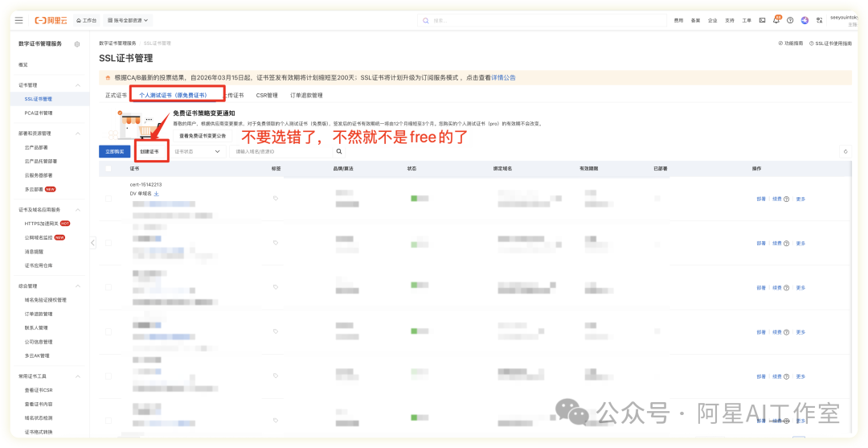The height and width of the screenshot is (448, 868).
Task: Click the cert-15142213 certificate ID text
Action: (x=145, y=184)
